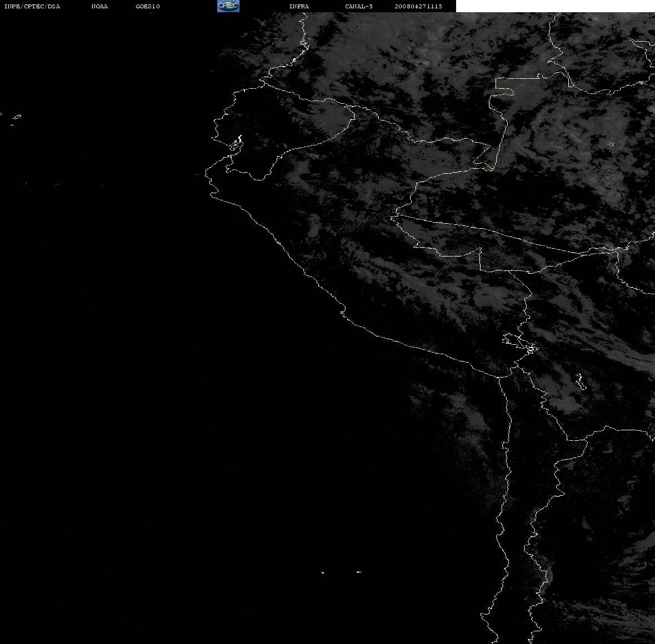Click the Lake Poopó outline southeast of Titicaca
This screenshot has height=644, width=655.
click(x=581, y=381)
